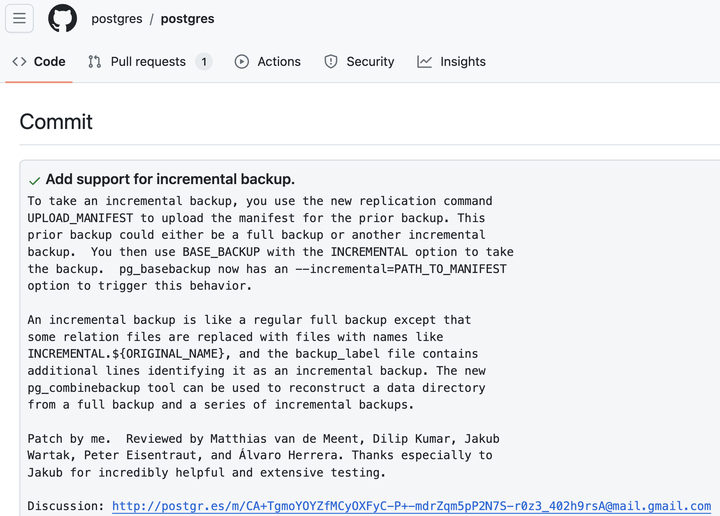Click the word 'pg_combinebackup' in the message
Screen dimensions: 720x516
point(84,388)
